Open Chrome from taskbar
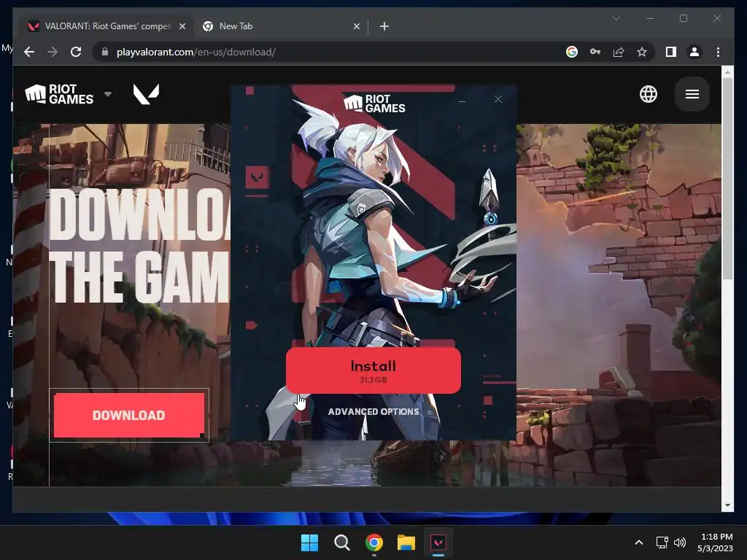 tap(374, 542)
